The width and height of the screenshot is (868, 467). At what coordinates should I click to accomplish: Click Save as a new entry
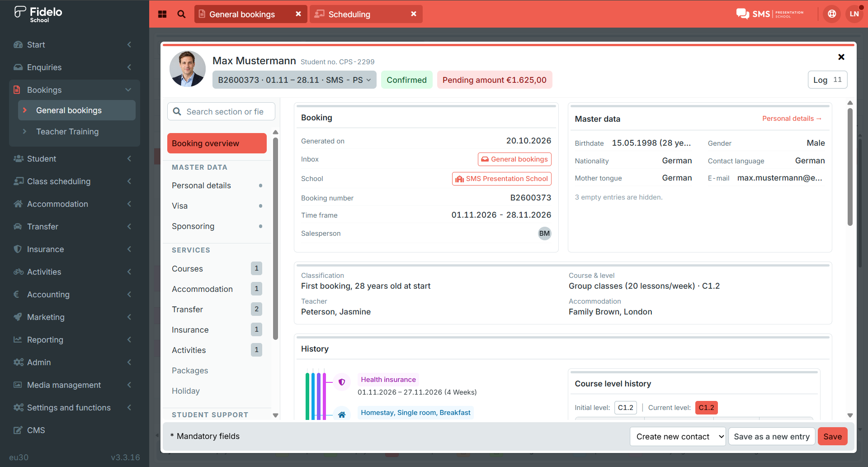coord(772,437)
